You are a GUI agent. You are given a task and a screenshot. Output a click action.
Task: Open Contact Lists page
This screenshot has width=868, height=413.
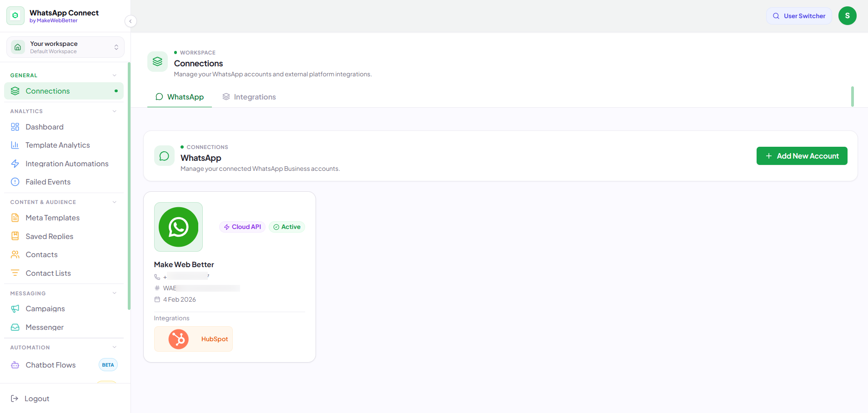point(64,273)
